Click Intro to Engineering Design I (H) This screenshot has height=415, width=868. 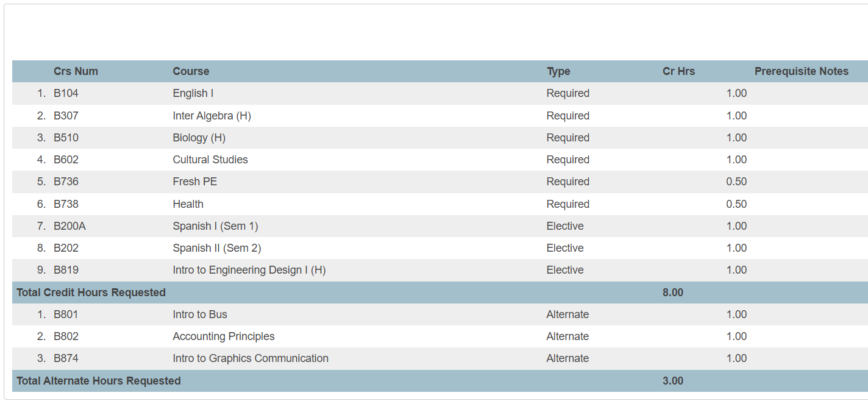[x=249, y=270]
